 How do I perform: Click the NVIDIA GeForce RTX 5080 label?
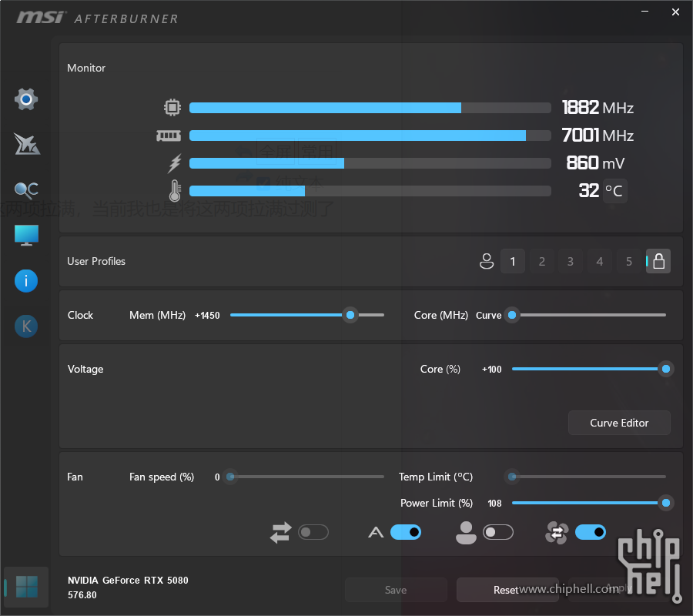128,581
